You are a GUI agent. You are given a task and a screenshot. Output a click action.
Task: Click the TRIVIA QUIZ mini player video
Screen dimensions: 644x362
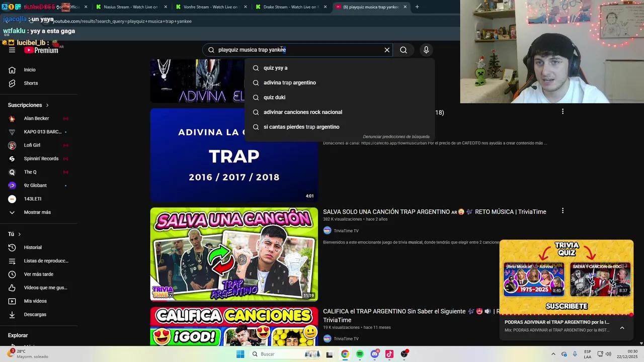pos(567,277)
